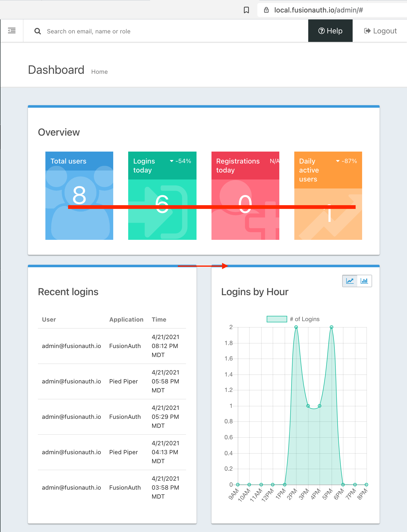Switch Logins by Hour to bar chart
The width and height of the screenshot is (407, 532).
pos(364,281)
